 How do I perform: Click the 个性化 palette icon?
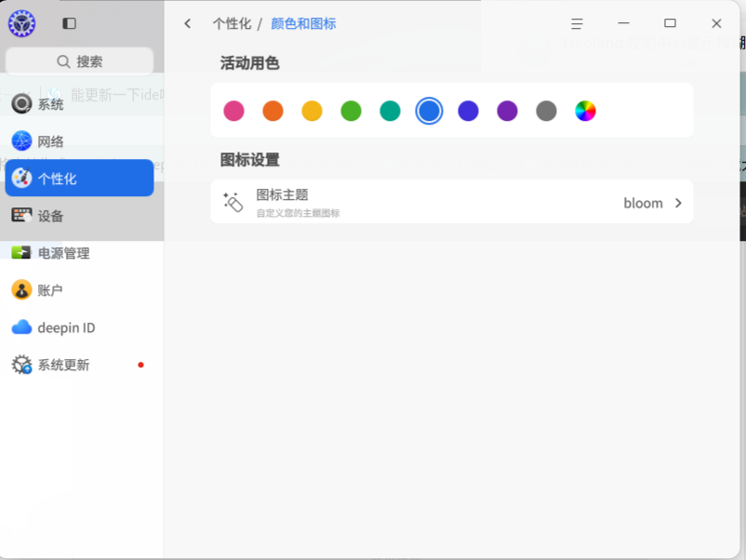(x=21, y=178)
